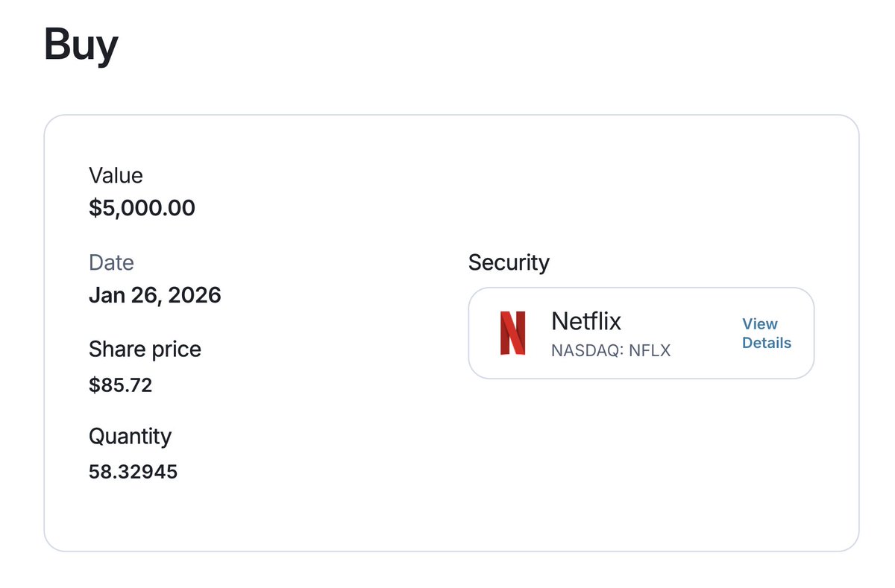Viewport: 895px width, 588px height.
Task: Click the Netflix security name
Action: (x=585, y=321)
